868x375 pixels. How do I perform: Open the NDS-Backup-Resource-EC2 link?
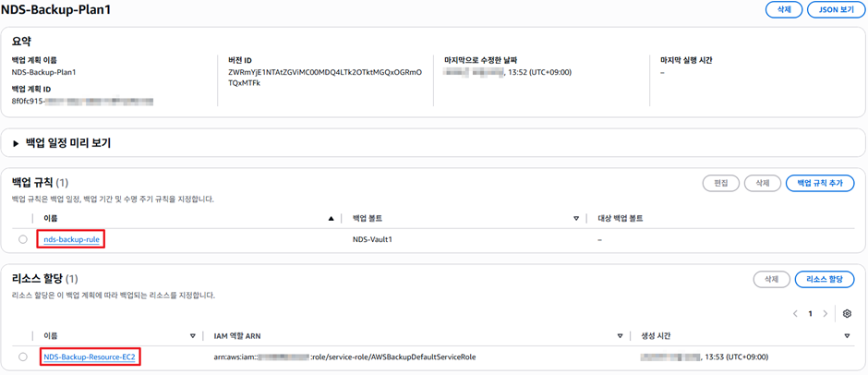(x=90, y=357)
